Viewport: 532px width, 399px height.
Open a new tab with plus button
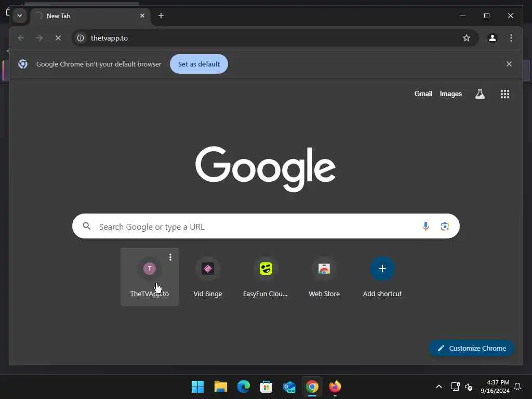[x=161, y=16]
